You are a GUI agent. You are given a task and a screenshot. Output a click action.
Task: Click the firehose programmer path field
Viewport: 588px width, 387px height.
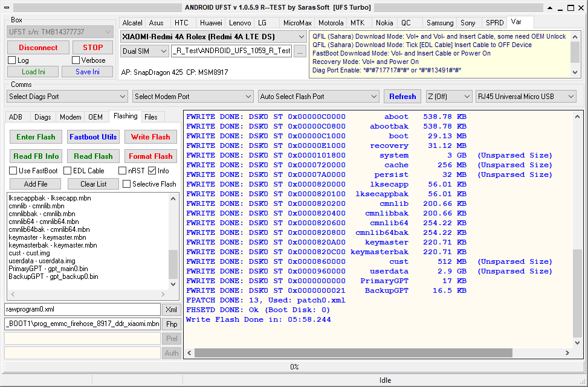83,324
